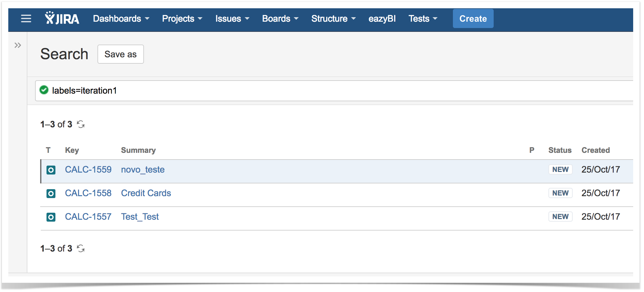Click the Search page heading
The width and height of the screenshot is (644, 292).
tap(64, 54)
